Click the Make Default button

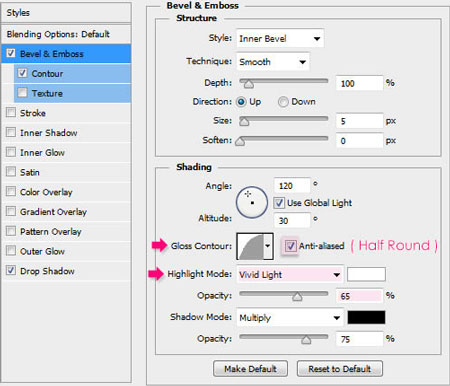coord(250,369)
